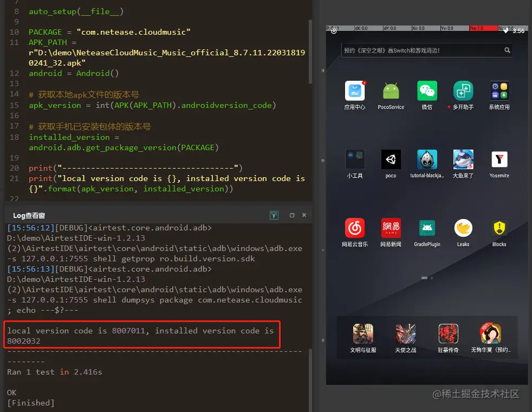The width and height of the screenshot is (532, 412).
Task: Launch the Blocks shield app
Action: point(499,228)
